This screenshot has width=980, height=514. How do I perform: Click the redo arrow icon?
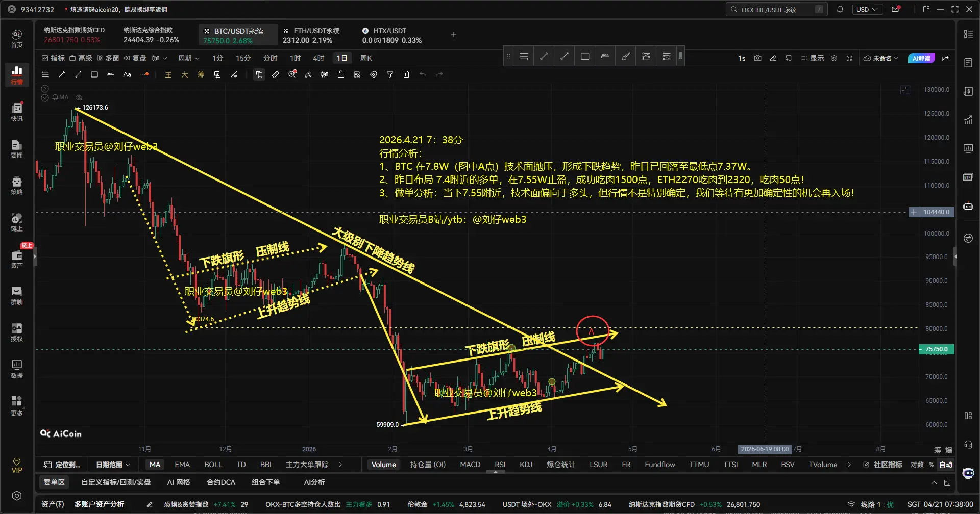(x=439, y=74)
